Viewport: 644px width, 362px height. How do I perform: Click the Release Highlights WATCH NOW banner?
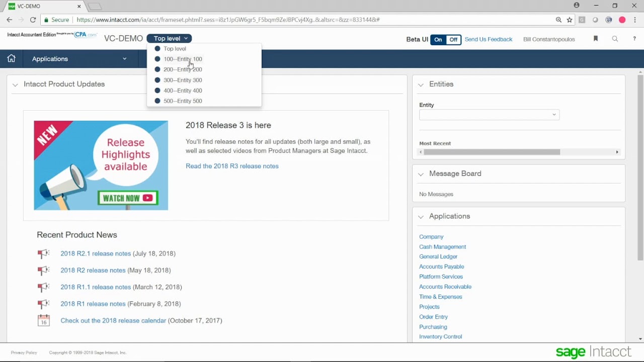pyautogui.click(x=101, y=165)
